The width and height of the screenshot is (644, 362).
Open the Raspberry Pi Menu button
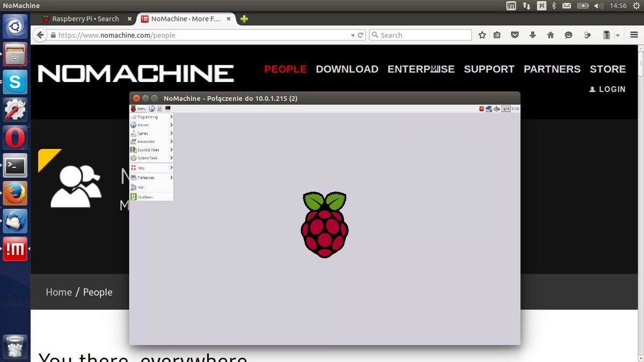point(138,109)
